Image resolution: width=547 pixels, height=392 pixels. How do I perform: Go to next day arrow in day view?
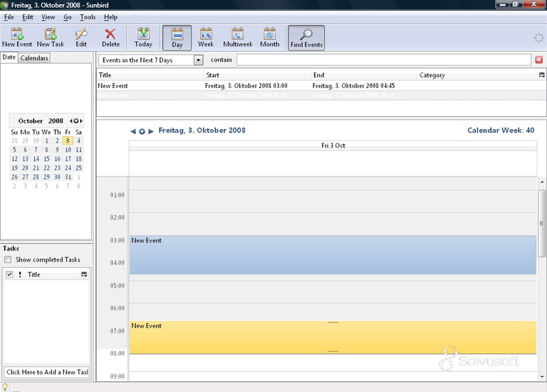point(151,131)
